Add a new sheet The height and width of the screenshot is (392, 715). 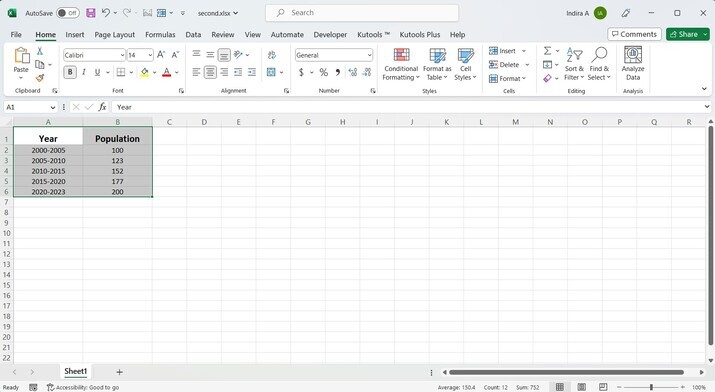119,372
